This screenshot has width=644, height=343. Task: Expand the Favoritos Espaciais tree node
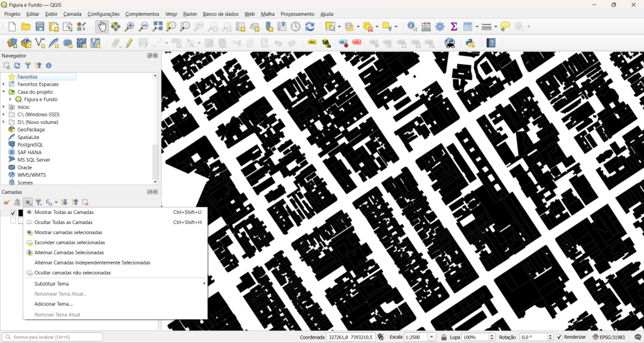click(x=4, y=84)
